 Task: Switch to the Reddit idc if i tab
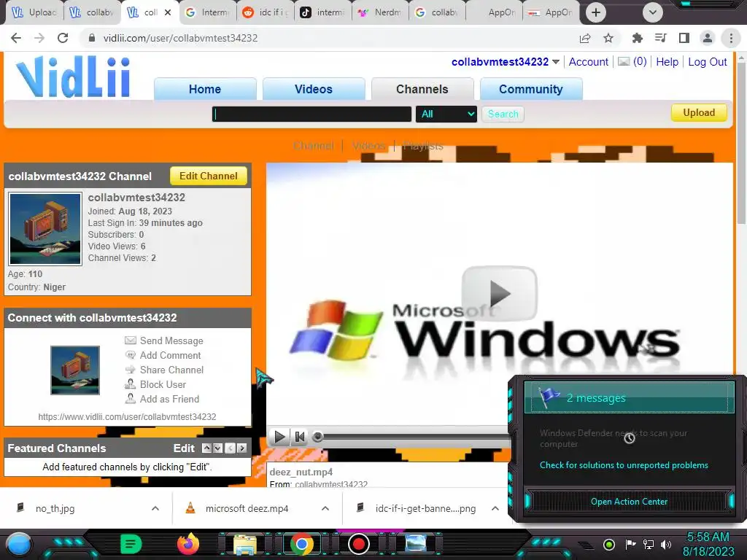(266, 12)
